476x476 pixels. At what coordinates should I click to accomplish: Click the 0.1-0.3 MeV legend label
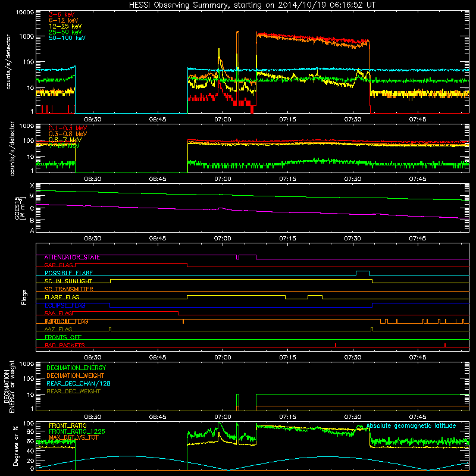click(x=68, y=128)
